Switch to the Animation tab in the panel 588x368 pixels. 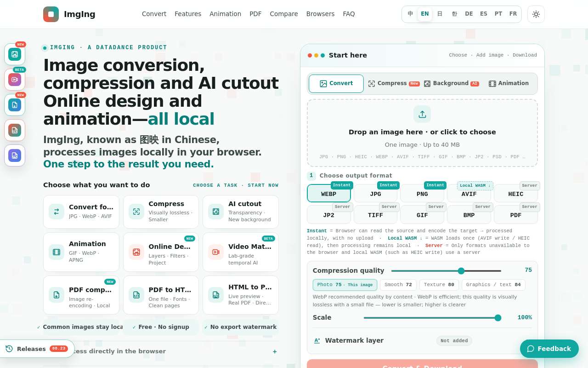click(x=509, y=84)
